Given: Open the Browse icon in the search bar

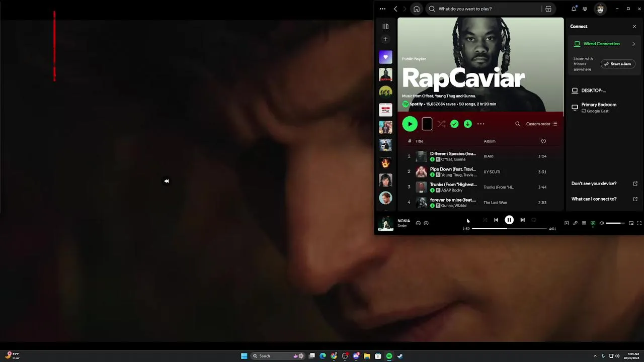Looking at the screenshot, I should click(x=548, y=9).
